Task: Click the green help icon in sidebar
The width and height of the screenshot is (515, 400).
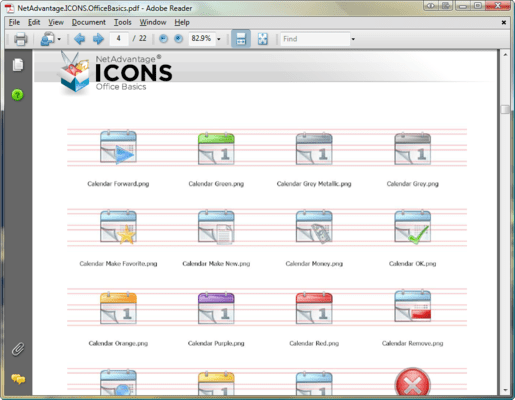Action: tap(17, 95)
